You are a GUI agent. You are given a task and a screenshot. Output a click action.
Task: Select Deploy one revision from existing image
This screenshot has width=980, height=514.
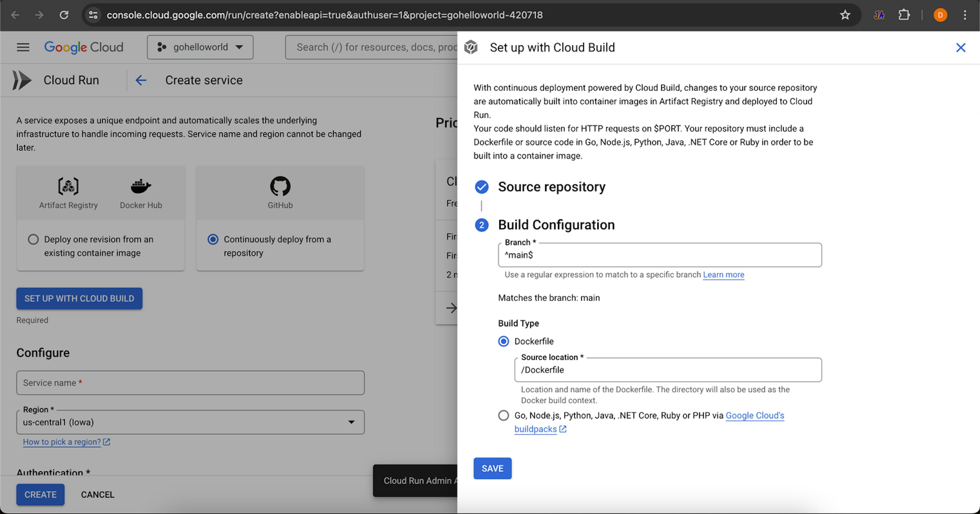34,240
